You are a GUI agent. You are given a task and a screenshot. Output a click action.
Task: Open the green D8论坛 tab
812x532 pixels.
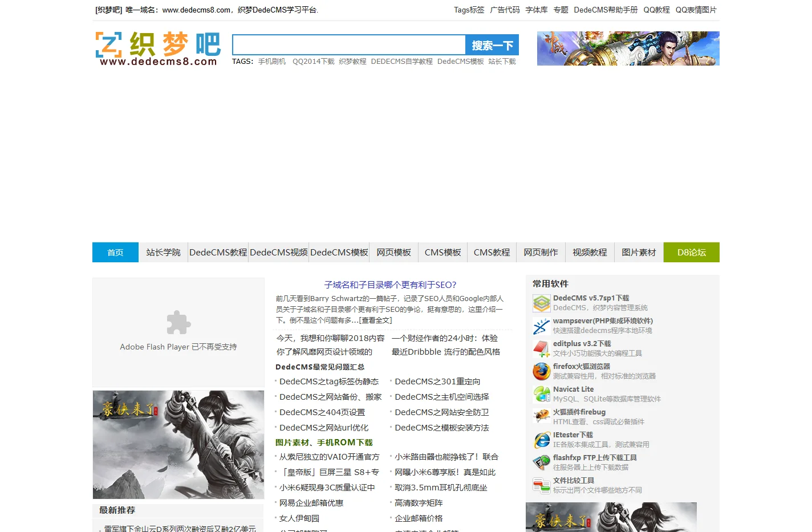click(x=692, y=253)
